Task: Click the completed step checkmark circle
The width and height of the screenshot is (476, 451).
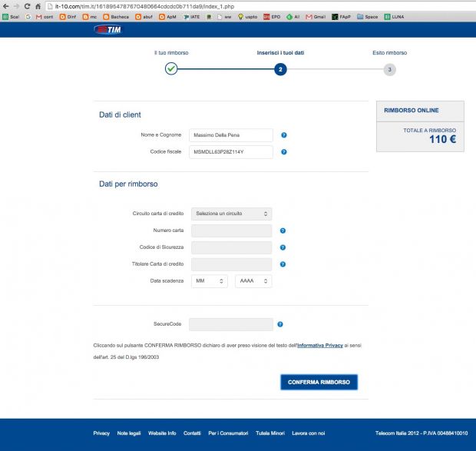Action: (x=171, y=68)
